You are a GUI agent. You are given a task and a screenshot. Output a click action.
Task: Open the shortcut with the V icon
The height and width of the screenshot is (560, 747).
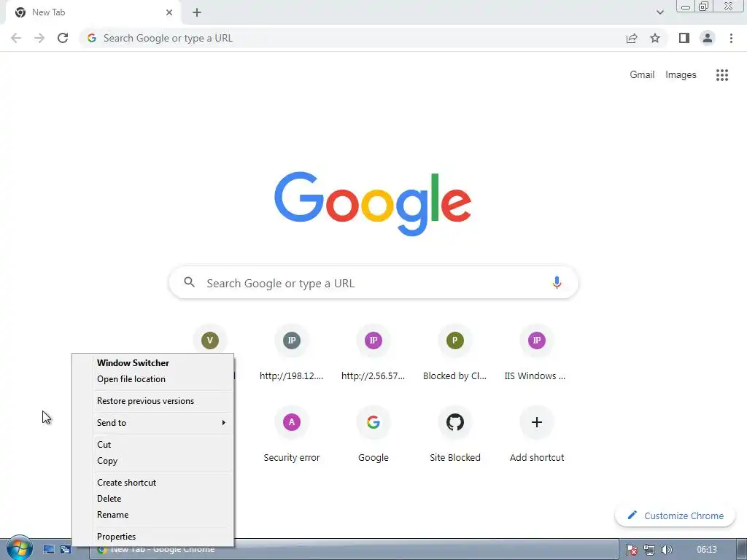pos(210,341)
